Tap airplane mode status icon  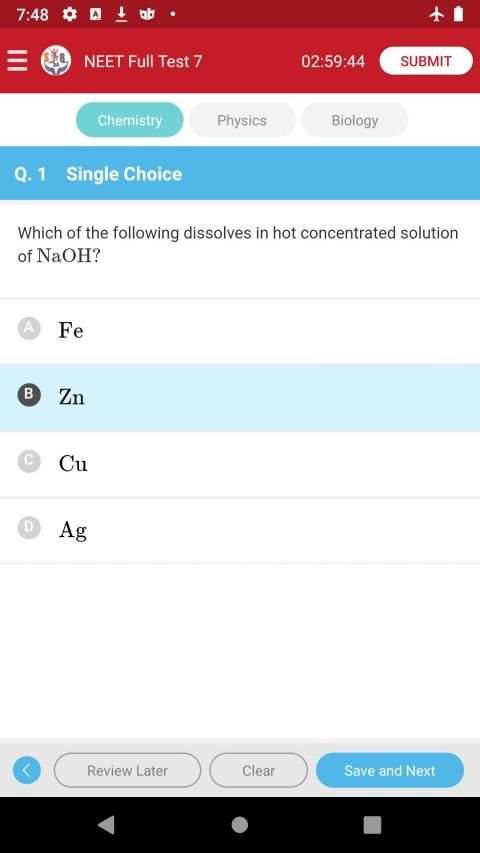pyautogui.click(x=436, y=15)
